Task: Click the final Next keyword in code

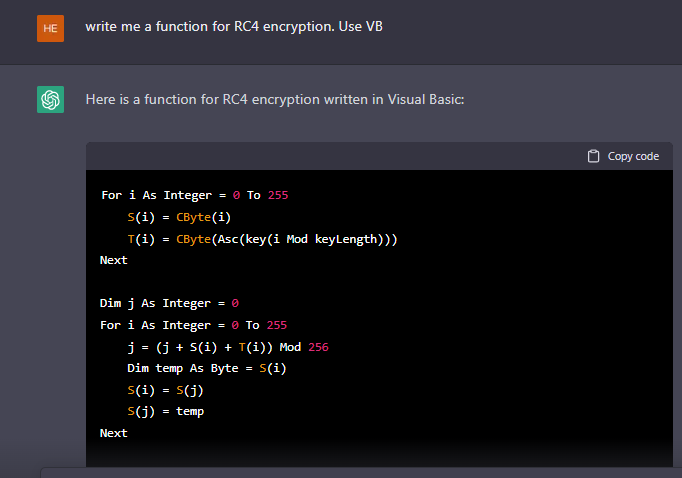Action: 114,433
